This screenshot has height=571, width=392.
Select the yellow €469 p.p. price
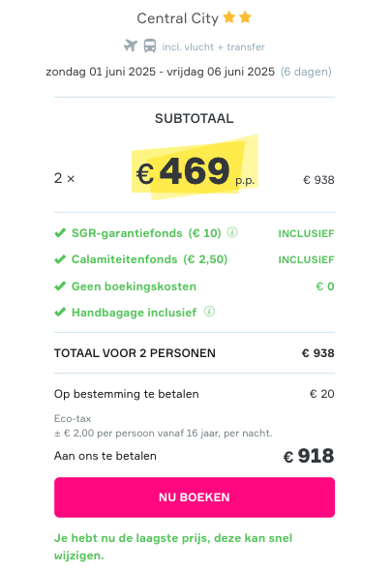195,168
